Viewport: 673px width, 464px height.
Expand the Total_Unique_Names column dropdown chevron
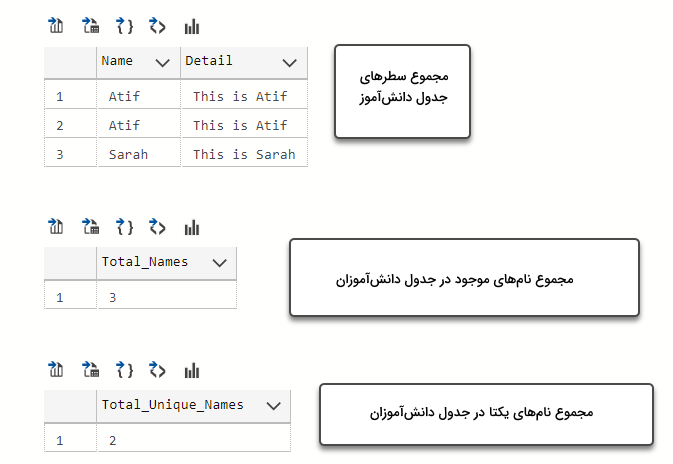click(x=275, y=406)
